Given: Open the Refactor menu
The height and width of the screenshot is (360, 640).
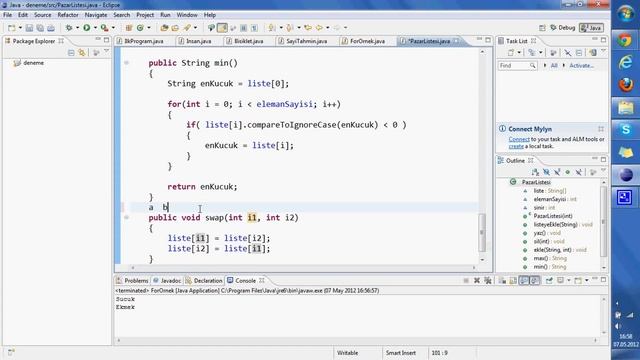Looking at the screenshot, I should click(x=68, y=15).
